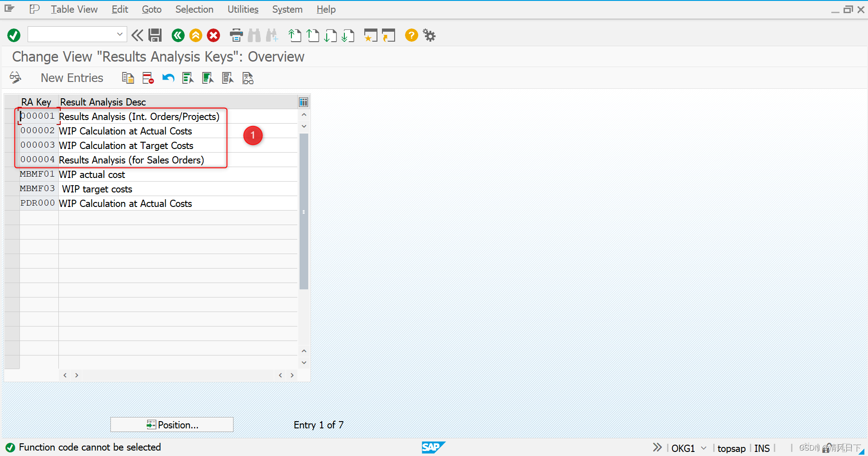Select row selector for key MBMF03
Screen dimensions: 868x456
pyautogui.click(x=12, y=188)
